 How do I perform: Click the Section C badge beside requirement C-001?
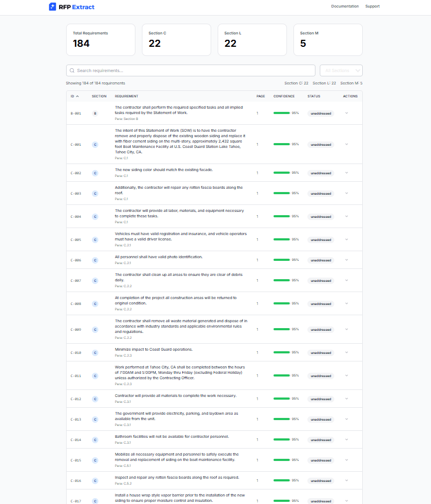tap(95, 144)
